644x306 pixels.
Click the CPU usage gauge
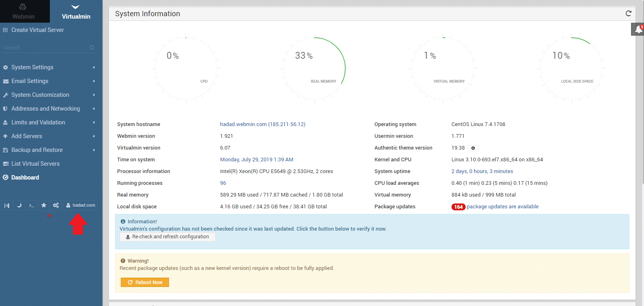(x=186, y=68)
